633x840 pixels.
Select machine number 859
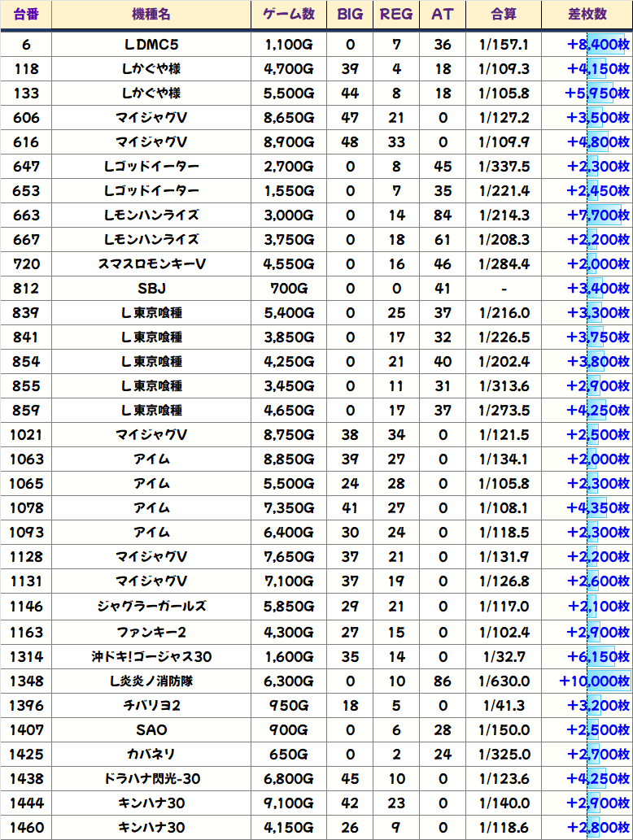(26, 410)
